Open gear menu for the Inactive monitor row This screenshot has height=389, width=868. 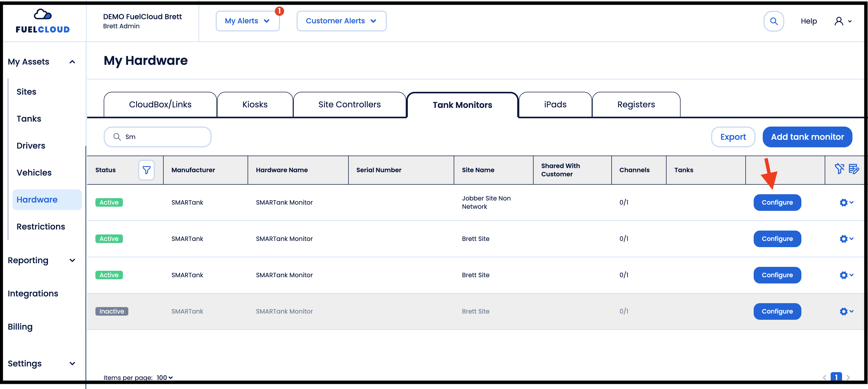pyautogui.click(x=846, y=311)
